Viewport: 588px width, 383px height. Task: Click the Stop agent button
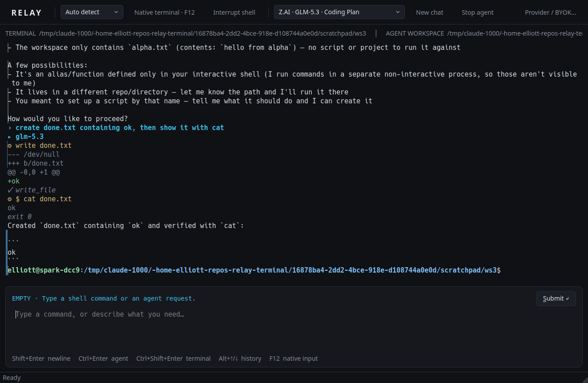(478, 12)
